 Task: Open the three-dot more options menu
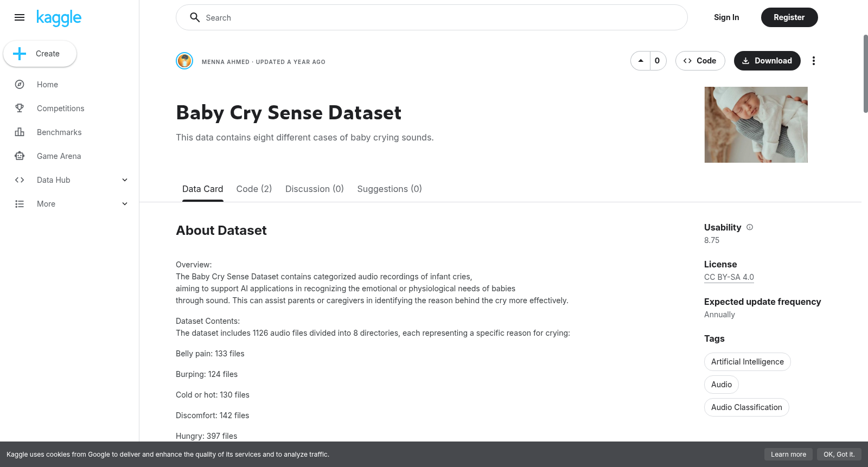point(813,61)
